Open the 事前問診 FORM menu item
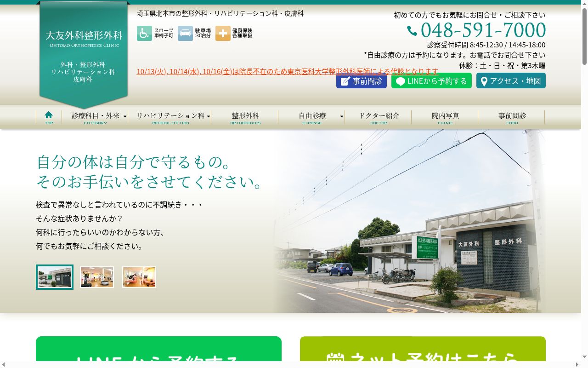The width and height of the screenshot is (588, 368). pos(512,117)
